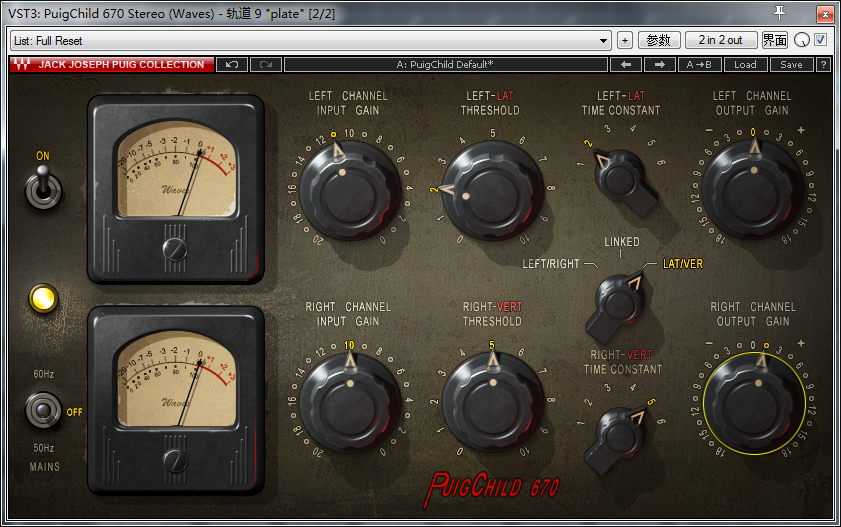The image size is (841, 527).
Task: Click the upper VU meter adjustment screw
Action: point(175,249)
